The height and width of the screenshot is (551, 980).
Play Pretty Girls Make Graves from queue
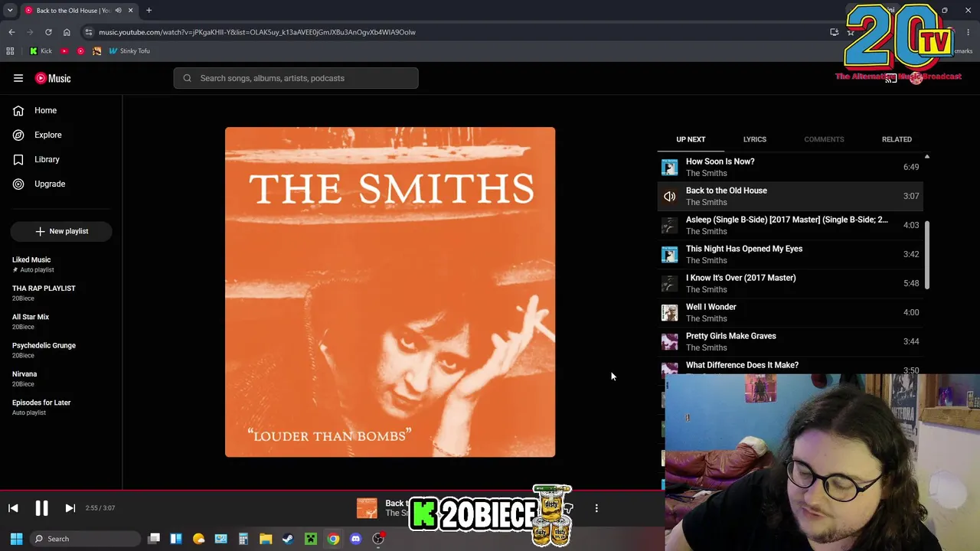coord(790,341)
